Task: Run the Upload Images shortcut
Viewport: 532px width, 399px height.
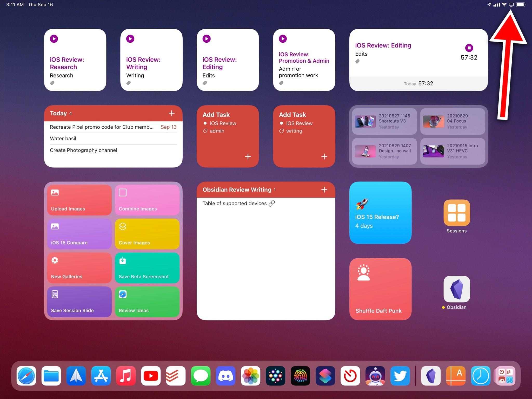Action: 79,200
